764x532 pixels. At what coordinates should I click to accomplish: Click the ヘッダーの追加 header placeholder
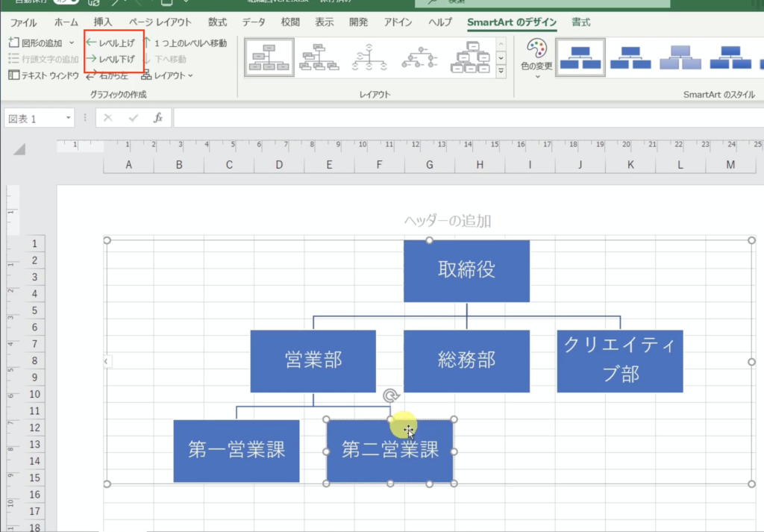pos(448,221)
